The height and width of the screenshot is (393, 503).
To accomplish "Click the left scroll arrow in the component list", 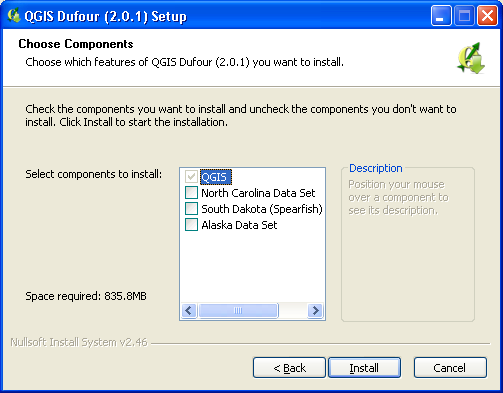I will (x=189, y=311).
